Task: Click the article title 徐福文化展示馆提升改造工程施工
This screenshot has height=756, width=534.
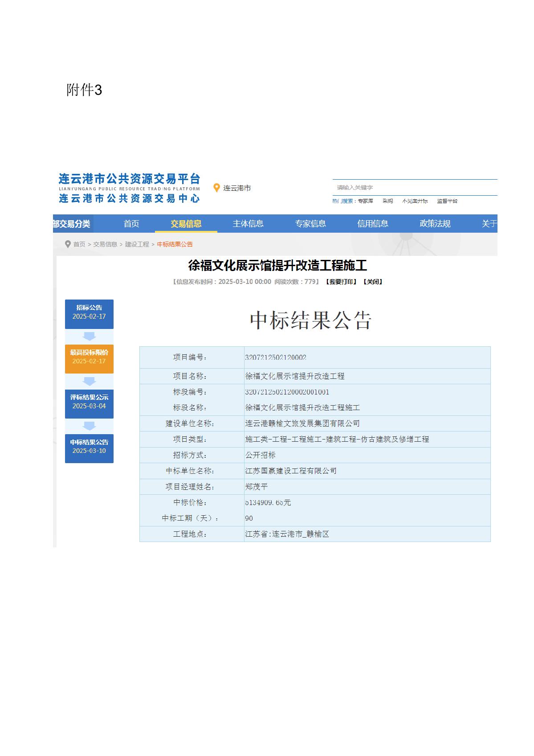Action: tap(277, 266)
